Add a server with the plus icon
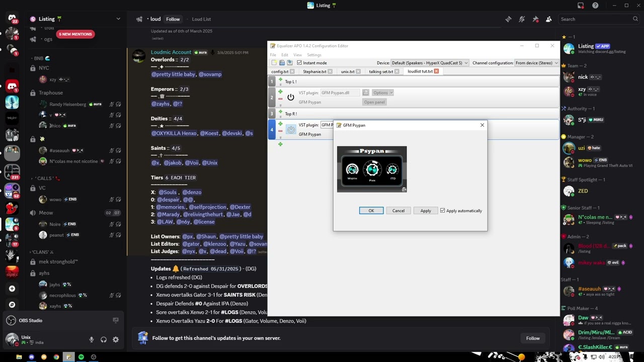Viewport: 644px width, 362px height. pos(12,289)
